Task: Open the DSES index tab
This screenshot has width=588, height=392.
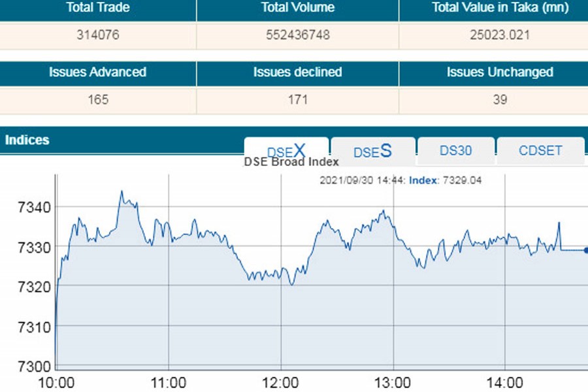Action: click(x=372, y=152)
